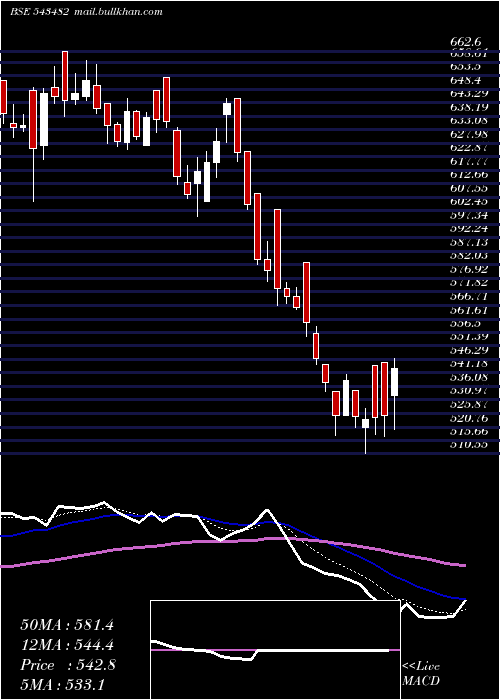Select the 541.18 price label
Screen dimensions: 500x700
tap(469, 363)
